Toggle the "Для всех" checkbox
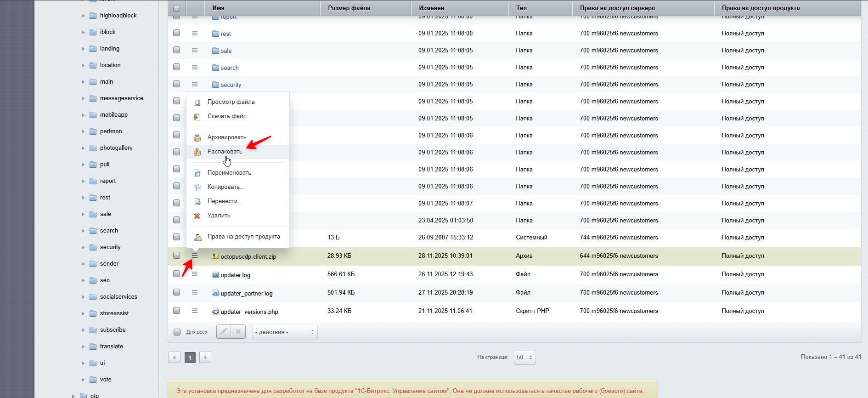The image size is (868, 398). click(x=177, y=332)
